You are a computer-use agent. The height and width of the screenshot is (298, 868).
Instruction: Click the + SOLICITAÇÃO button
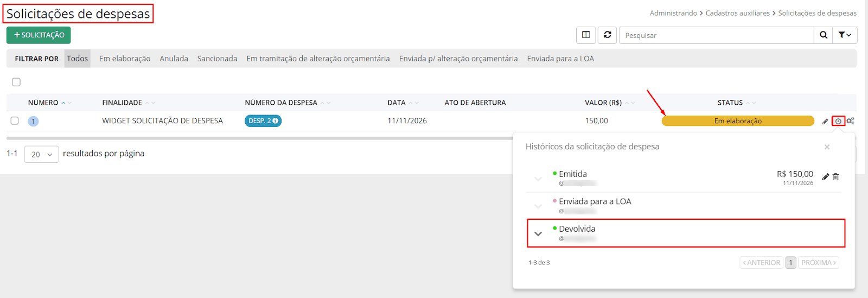39,35
